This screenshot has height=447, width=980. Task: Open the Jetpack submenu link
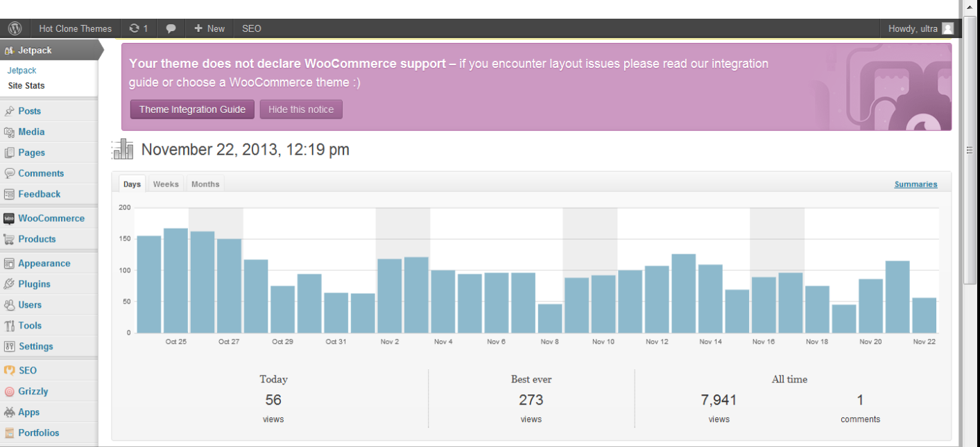[x=22, y=71]
